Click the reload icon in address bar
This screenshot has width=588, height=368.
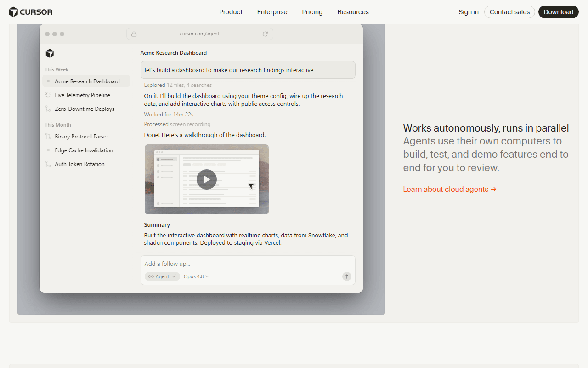265,34
